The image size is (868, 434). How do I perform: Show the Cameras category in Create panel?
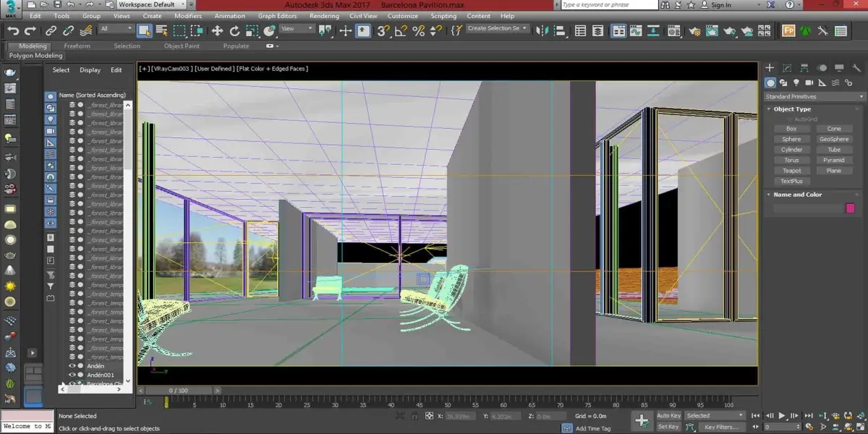pyautogui.click(x=809, y=83)
